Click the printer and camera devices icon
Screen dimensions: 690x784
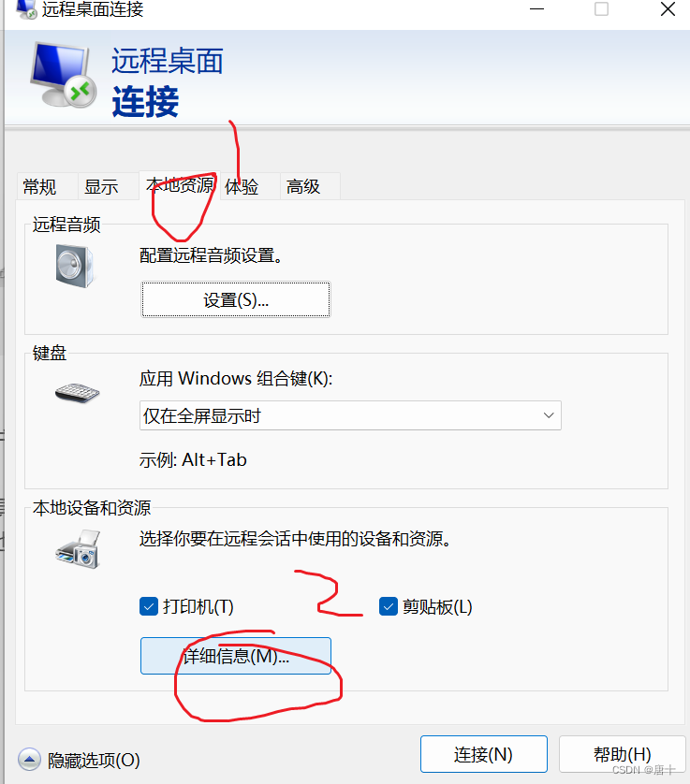pyautogui.click(x=78, y=549)
